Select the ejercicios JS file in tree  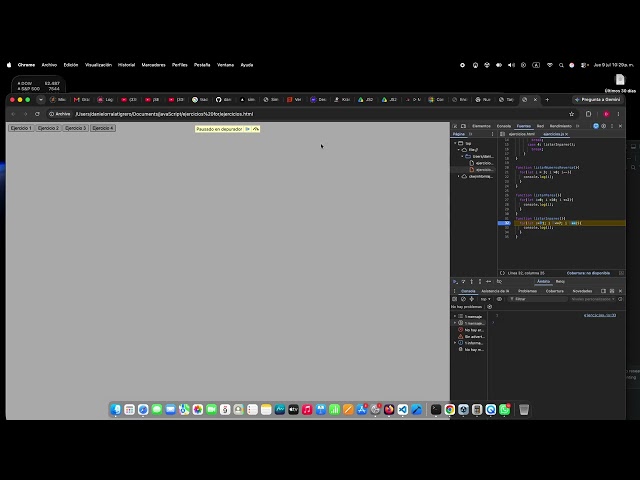click(482, 170)
